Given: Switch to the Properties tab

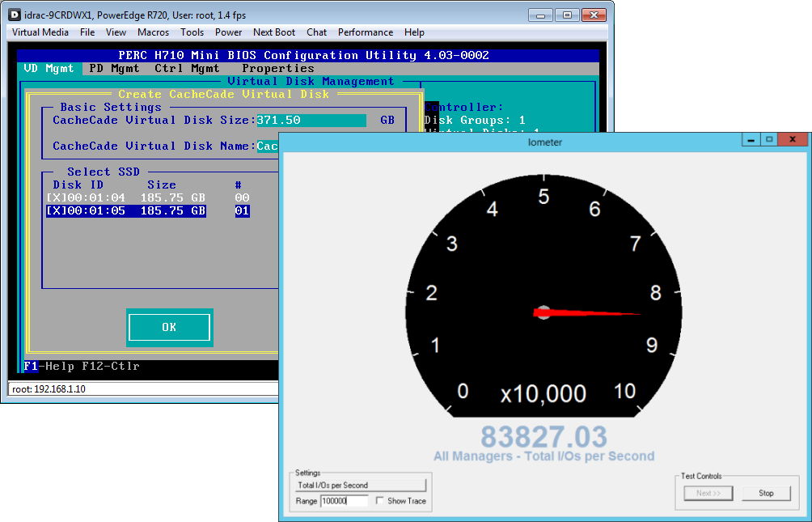Looking at the screenshot, I should tap(278, 69).
